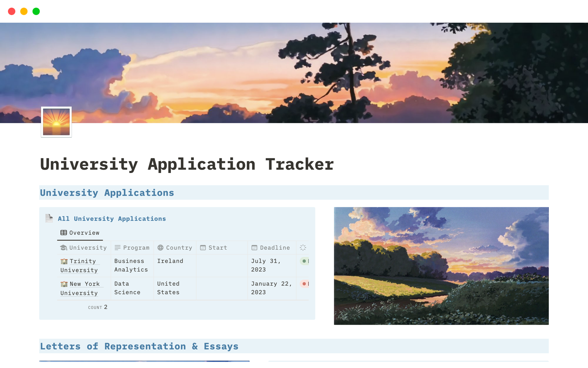Image resolution: width=588 pixels, height=368 pixels.
Task: Click the red status tag for New York
Action: [304, 284]
